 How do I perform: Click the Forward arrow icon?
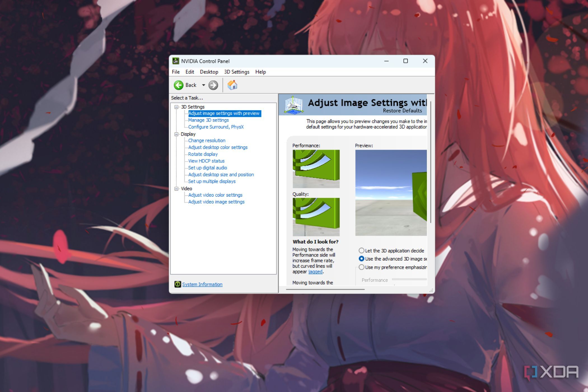coord(213,85)
